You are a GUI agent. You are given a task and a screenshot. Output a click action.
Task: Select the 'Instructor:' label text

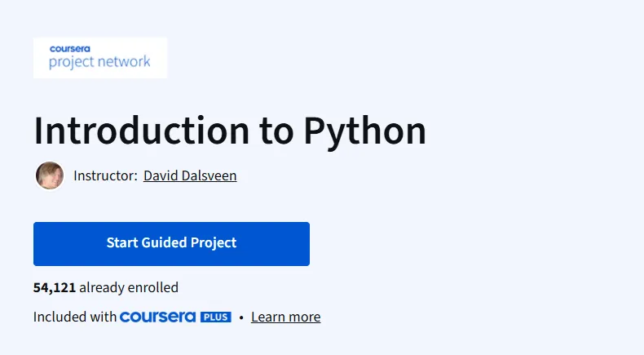click(105, 175)
